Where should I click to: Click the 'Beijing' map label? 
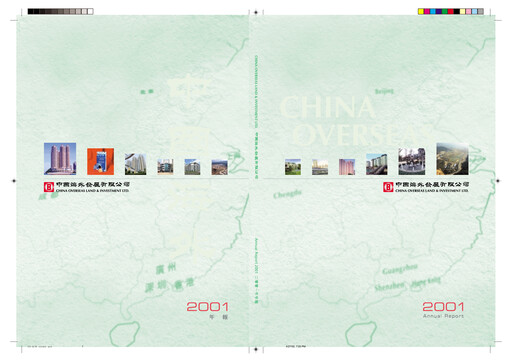[384, 91]
